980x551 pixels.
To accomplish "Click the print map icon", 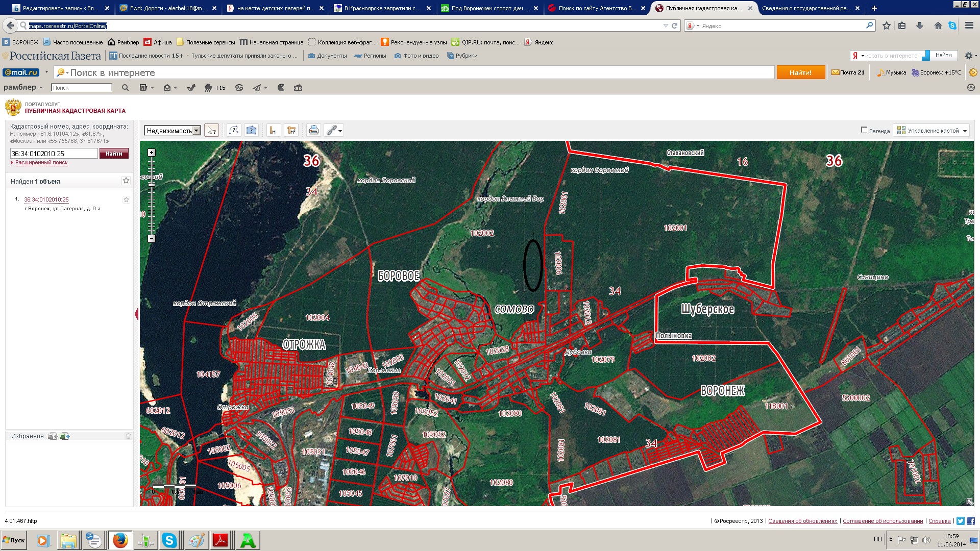I will [314, 131].
